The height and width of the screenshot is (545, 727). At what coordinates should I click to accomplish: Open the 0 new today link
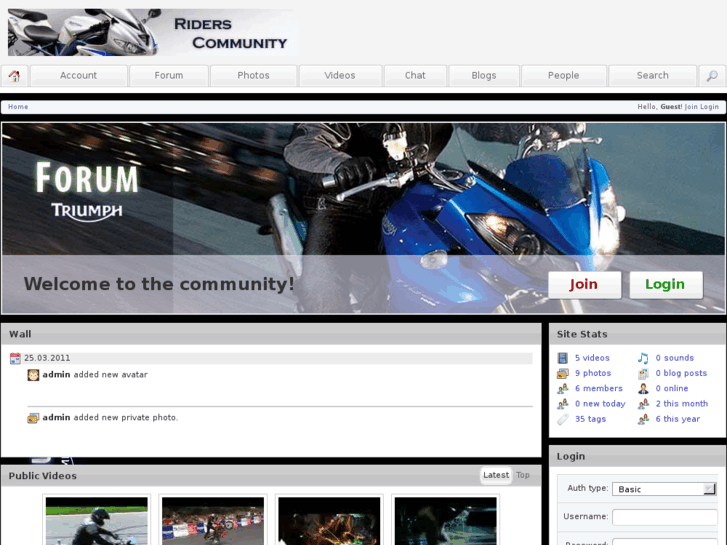pos(600,404)
